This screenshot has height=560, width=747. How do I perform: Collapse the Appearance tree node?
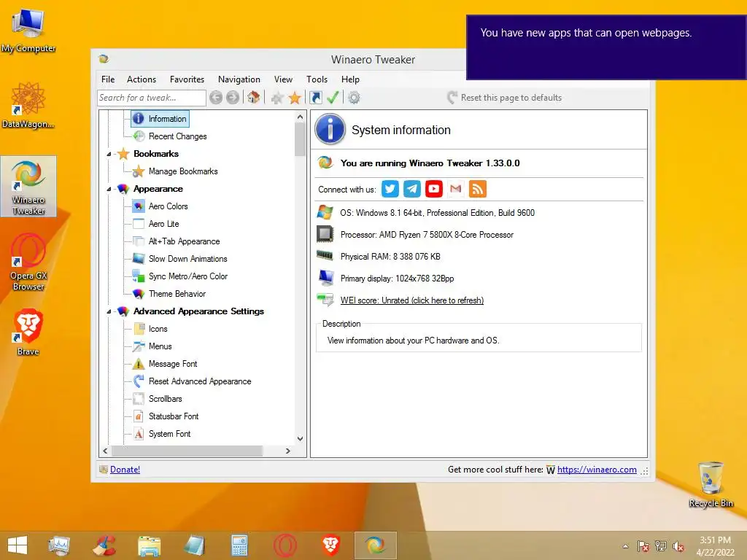[x=109, y=189]
